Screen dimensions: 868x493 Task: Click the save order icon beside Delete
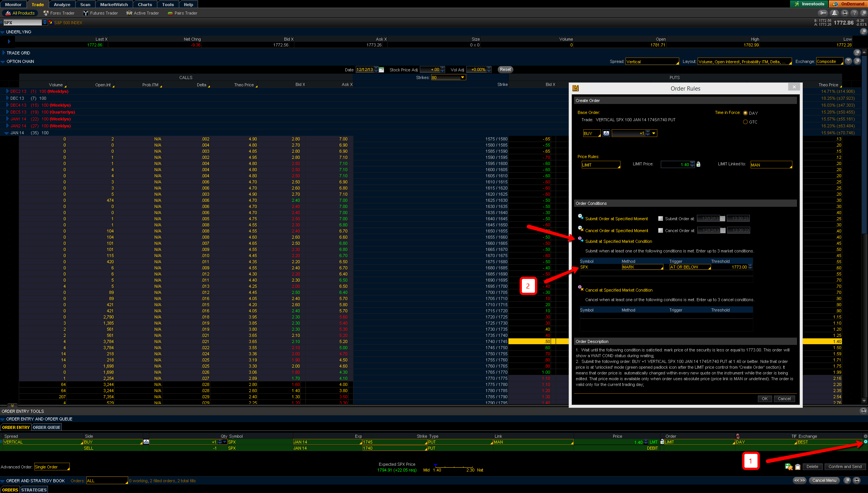click(x=789, y=467)
